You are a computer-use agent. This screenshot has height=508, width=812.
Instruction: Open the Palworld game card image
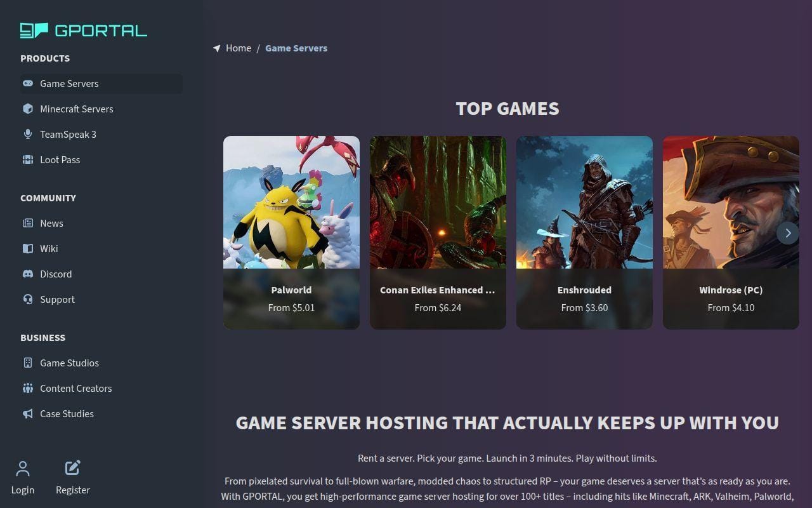tap(291, 202)
